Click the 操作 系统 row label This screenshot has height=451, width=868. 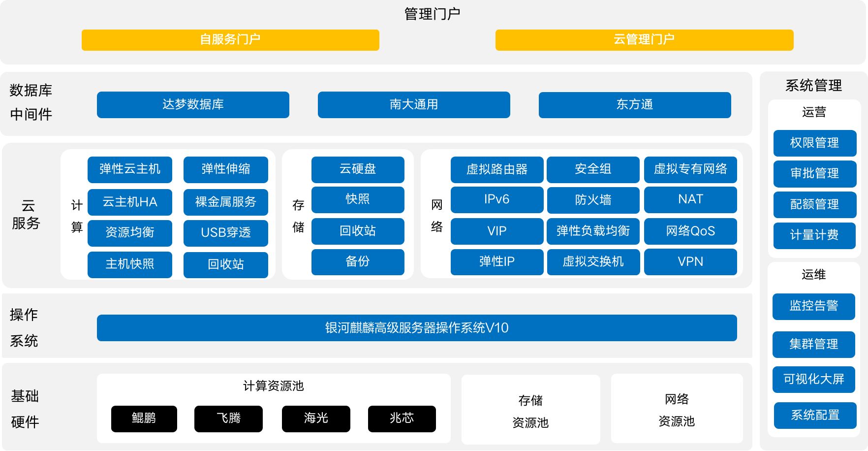[x=24, y=328]
